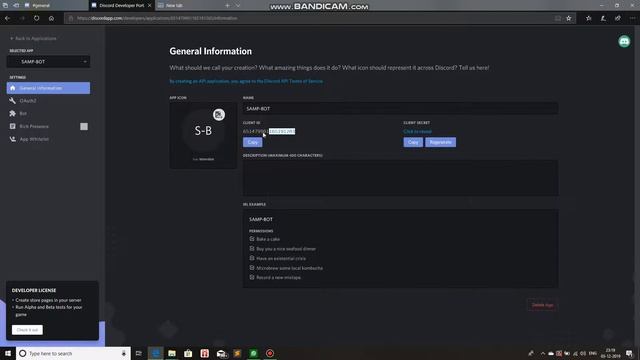
Task: Open the Discord API Terms of Service link
Action: 293,81
